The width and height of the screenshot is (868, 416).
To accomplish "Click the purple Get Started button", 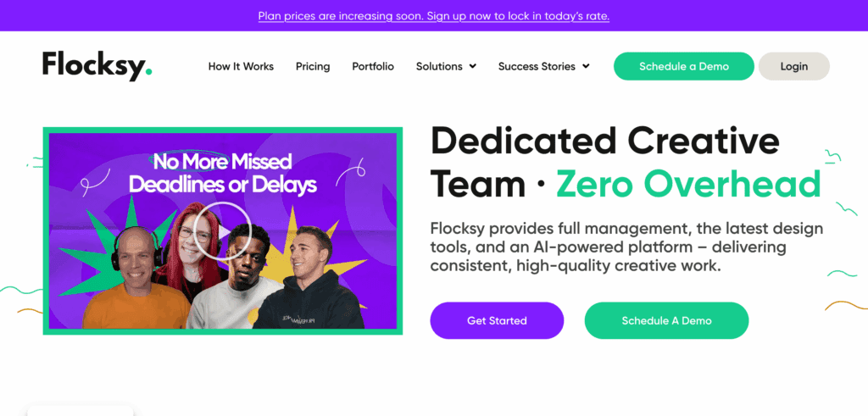I will coord(497,320).
